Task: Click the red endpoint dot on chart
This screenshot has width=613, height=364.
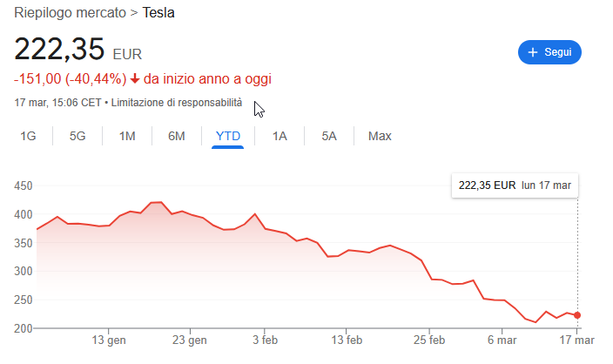Action: (577, 315)
